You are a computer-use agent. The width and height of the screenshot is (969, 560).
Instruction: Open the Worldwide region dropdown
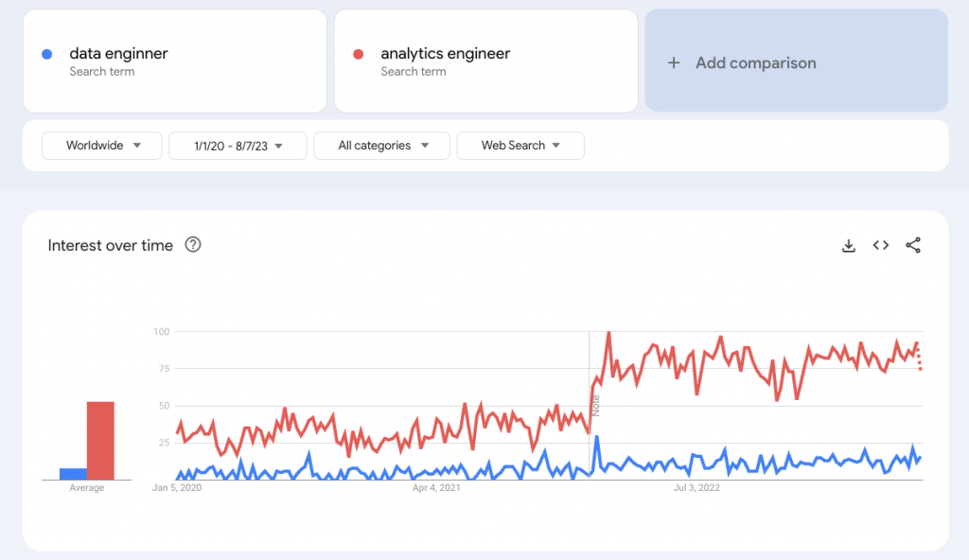coord(102,146)
